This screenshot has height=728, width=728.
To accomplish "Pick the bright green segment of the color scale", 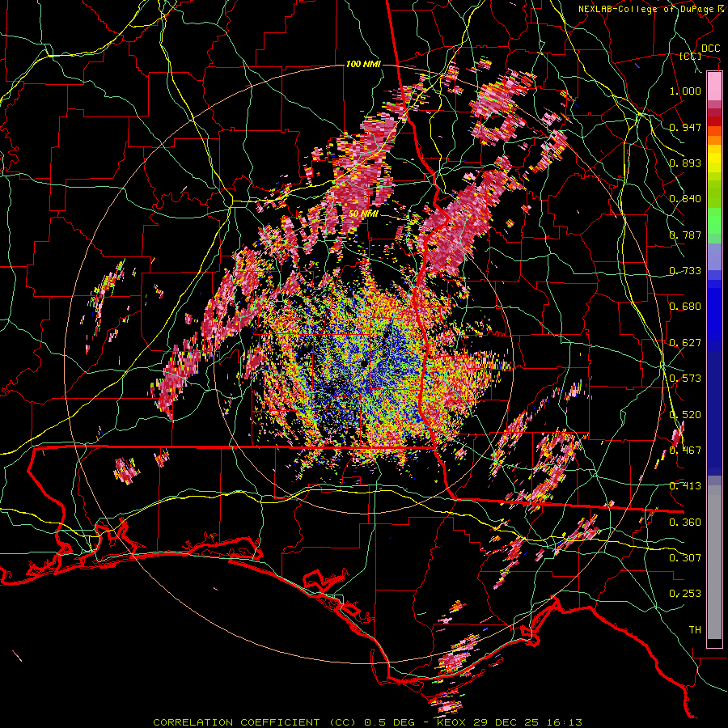I will point(714,221).
